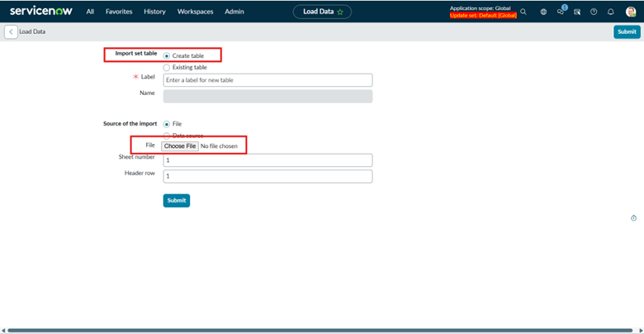The image size is (644, 334).
Task: Click the 'Load Data' breadcrumb title text
Action: [32, 31]
